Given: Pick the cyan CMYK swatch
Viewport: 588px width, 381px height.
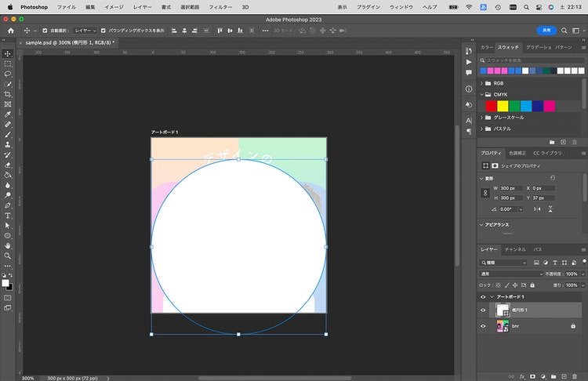Looking at the screenshot, I should click(x=526, y=106).
